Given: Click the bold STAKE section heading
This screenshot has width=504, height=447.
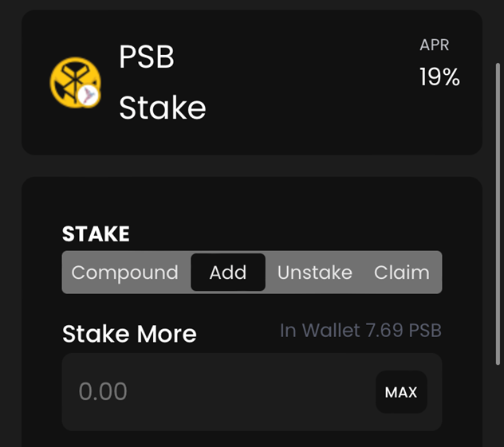Looking at the screenshot, I should pyautogui.click(x=96, y=233).
